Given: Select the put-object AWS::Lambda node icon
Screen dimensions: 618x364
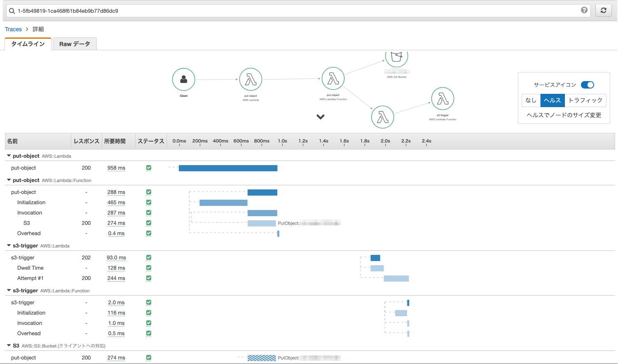Looking at the screenshot, I should [250, 79].
